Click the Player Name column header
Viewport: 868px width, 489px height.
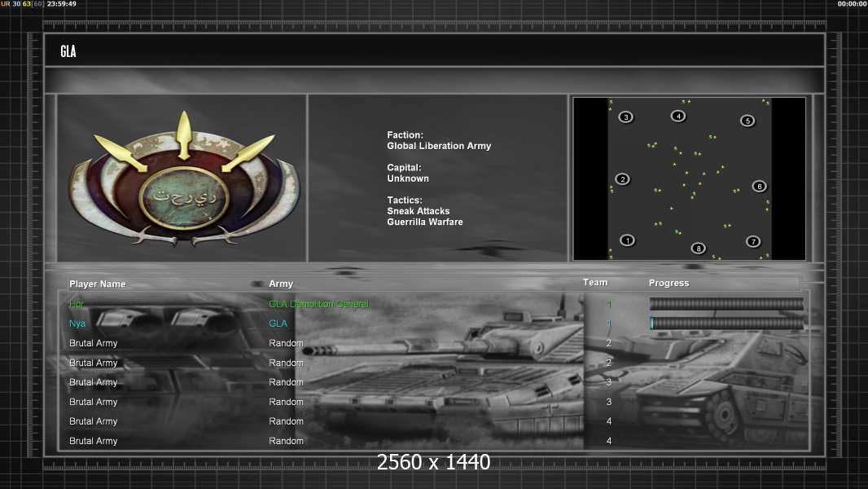coord(98,284)
